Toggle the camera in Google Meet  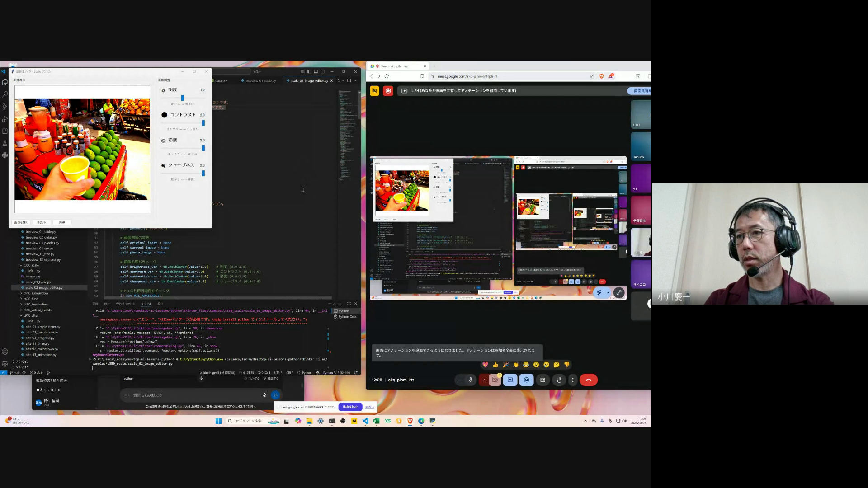[x=495, y=380]
